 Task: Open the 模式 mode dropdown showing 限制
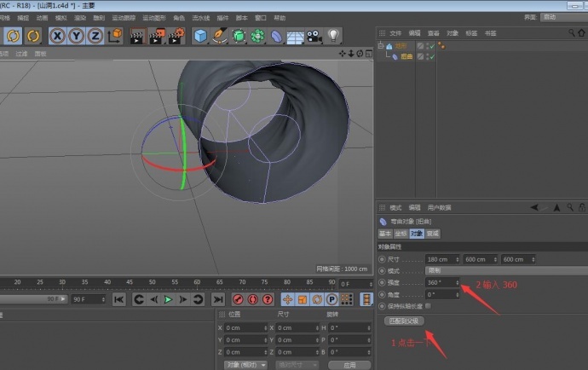506,270
